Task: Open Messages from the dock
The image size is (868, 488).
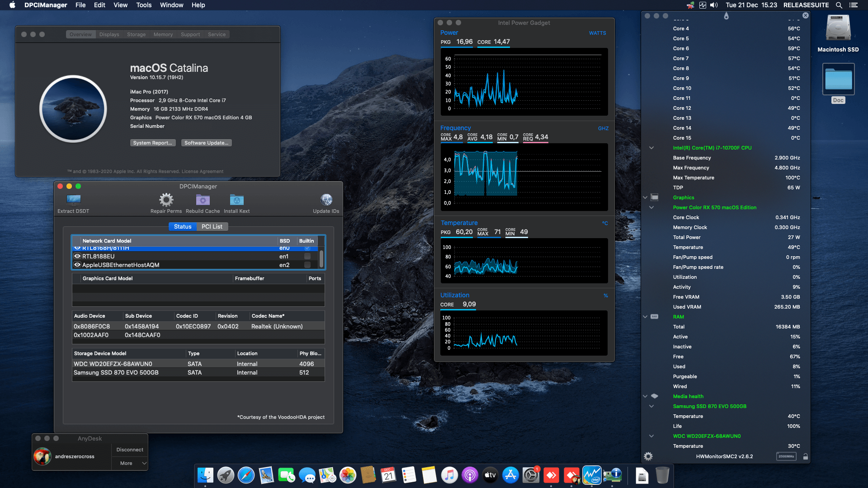Action: [307, 475]
